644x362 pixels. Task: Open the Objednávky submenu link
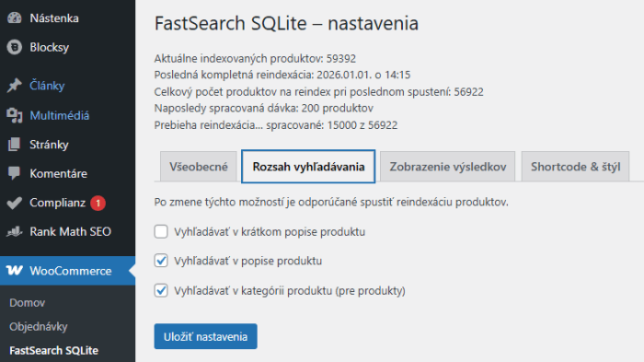click(x=39, y=327)
